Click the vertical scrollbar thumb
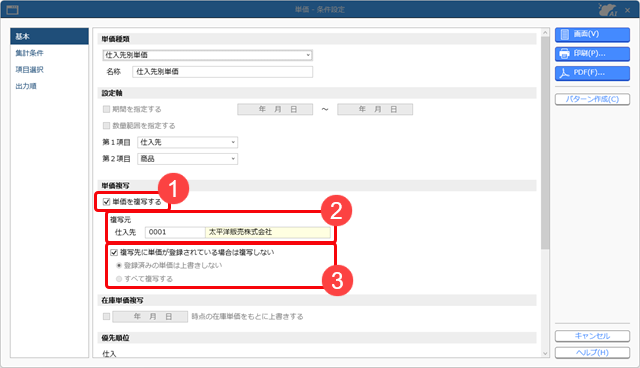This screenshot has height=368, width=640. click(x=545, y=143)
